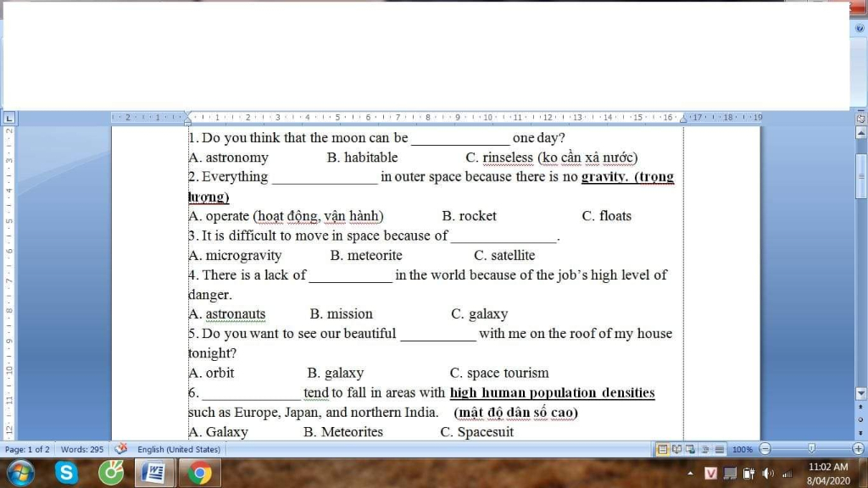Switch to the Word taskbar window
The image size is (868, 488).
pos(154,473)
